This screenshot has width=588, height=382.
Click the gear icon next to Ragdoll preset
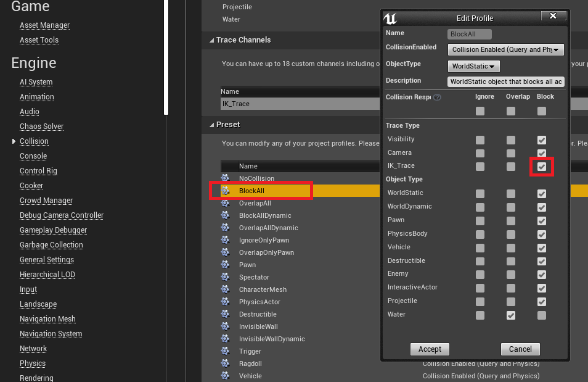225,363
